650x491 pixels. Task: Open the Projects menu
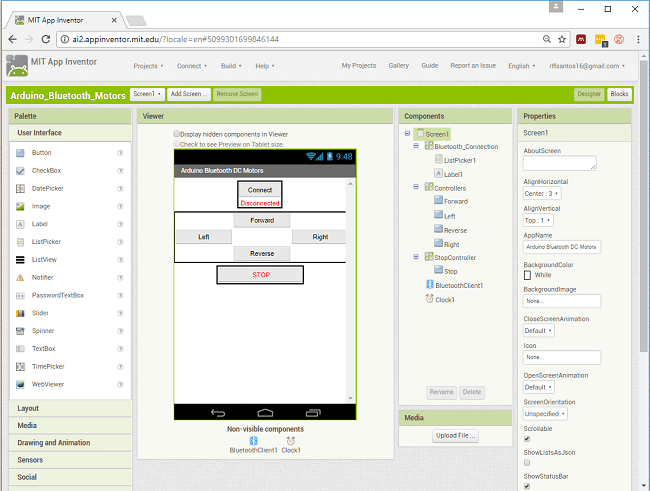click(x=148, y=66)
